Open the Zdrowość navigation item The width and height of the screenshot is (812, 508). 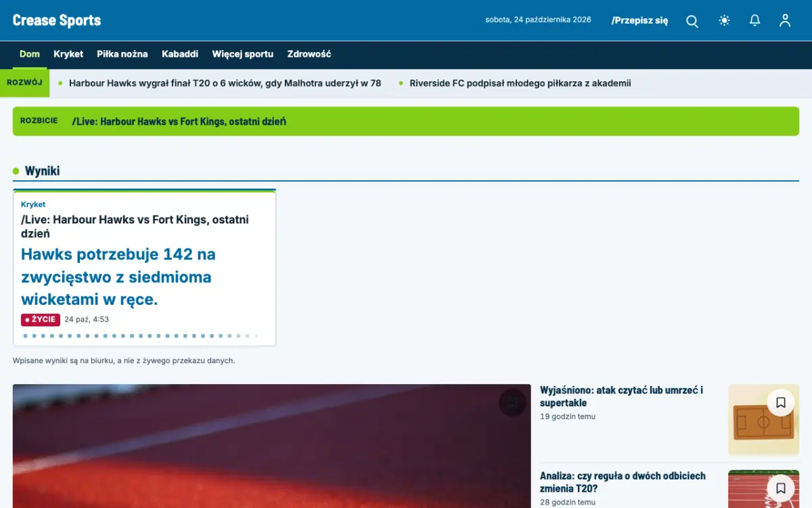coord(309,54)
